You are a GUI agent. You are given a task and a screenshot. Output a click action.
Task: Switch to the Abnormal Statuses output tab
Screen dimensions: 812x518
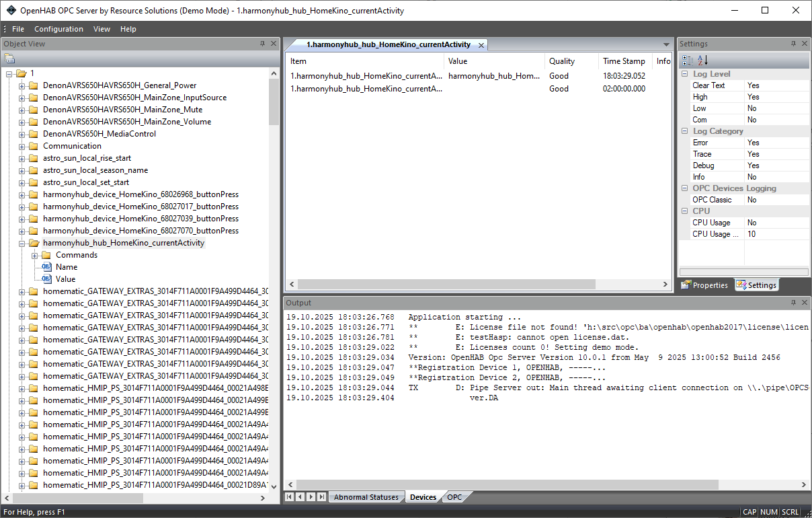366,497
